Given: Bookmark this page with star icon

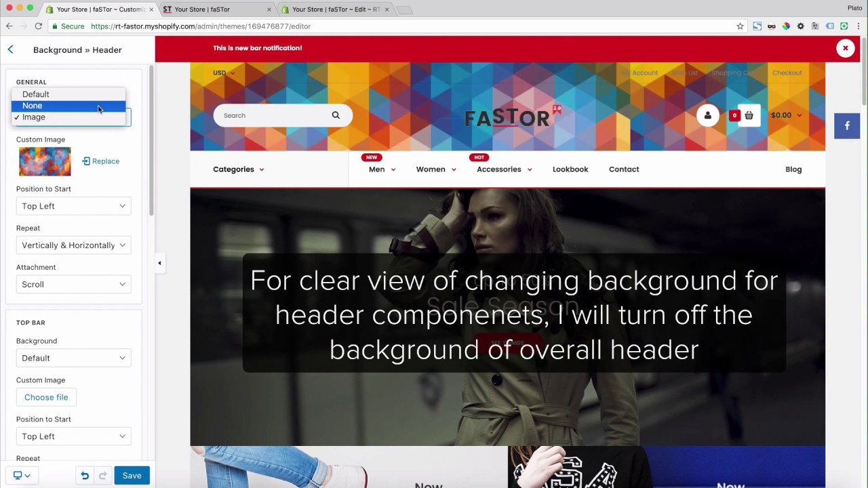Looking at the screenshot, I should 740,26.
